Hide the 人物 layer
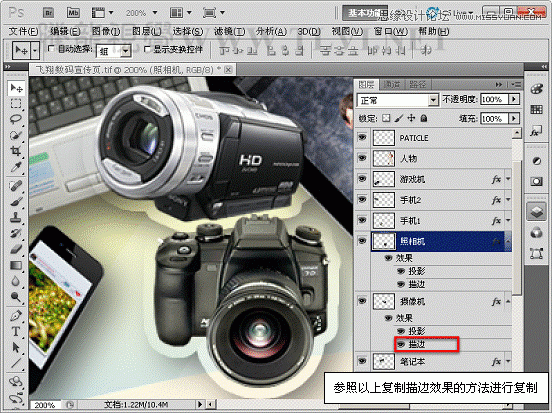Viewport: 552px width, 413px height. coord(362,158)
